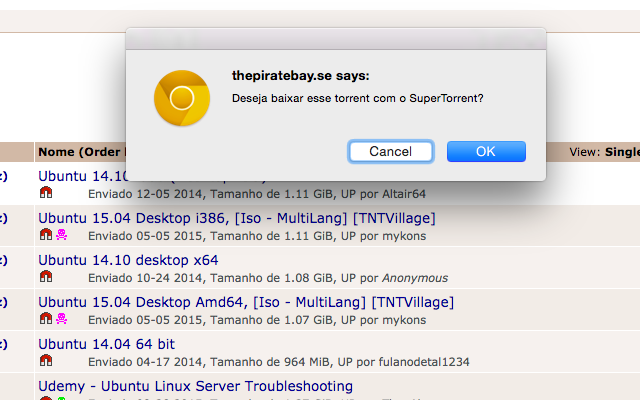Switch view to Single mode
Screen dimensions: 640x400
pyautogui.click(x=622, y=152)
